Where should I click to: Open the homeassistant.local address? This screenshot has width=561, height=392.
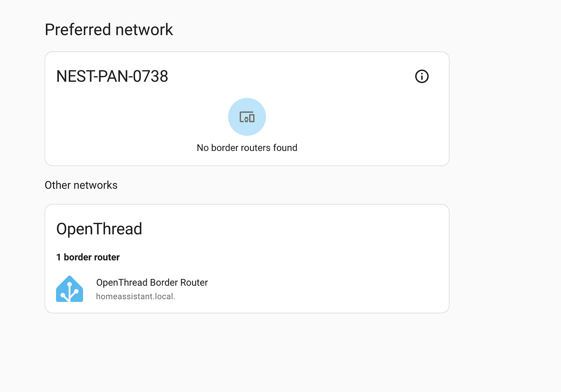[x=136, y=296]
